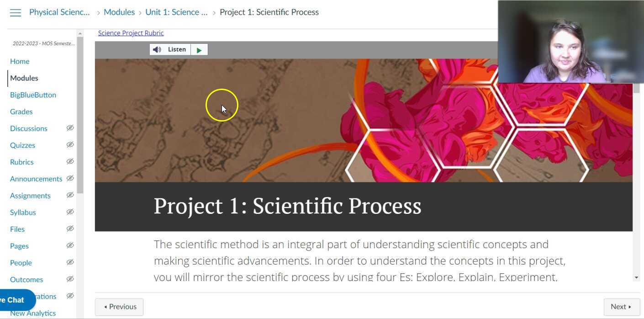This screenshot has height=319, width=644.
Task: Open the Physical Science breadcrumb link
Action: pos(59,12)
